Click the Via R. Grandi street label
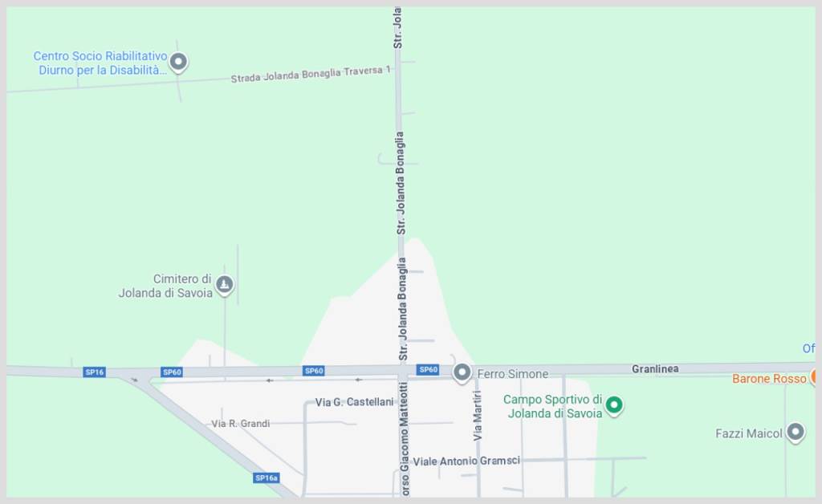The width and height of the screenshot is (822, 504). pyautogui.click(x=241, y=423)
